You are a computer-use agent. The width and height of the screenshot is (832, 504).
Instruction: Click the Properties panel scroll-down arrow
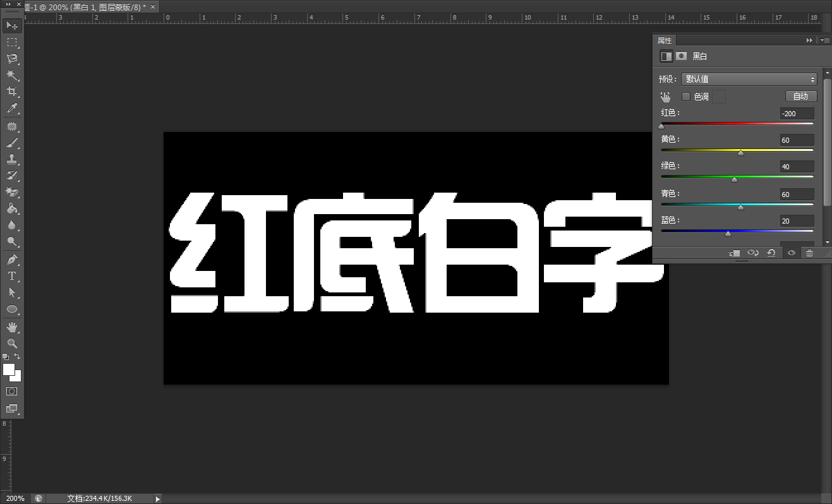[x=827, y=241]
